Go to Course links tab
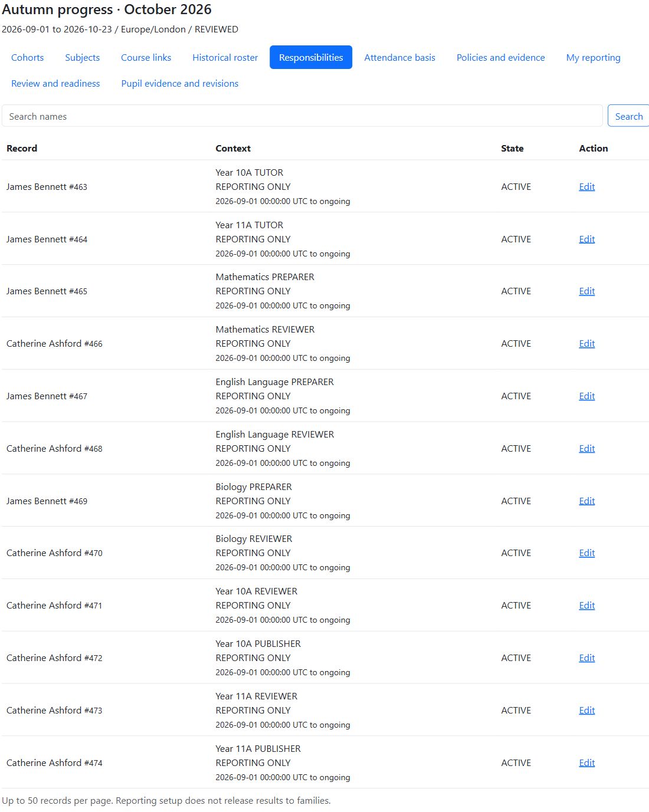649x812 pixels. click(x=146, y=57)
